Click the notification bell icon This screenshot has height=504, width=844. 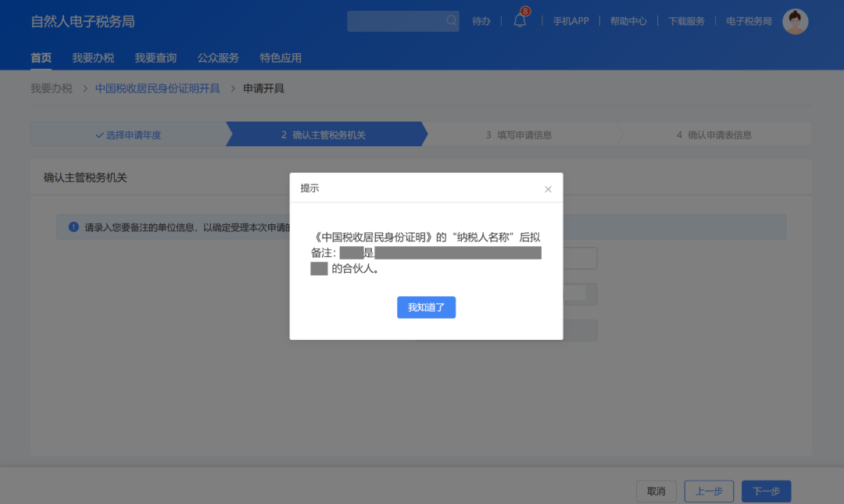[x=520, y=21]
